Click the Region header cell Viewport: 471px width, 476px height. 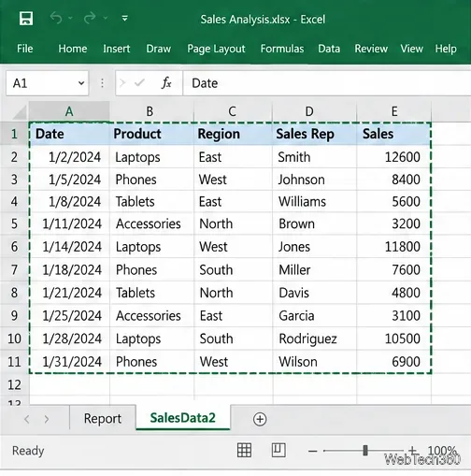[233, 134]
